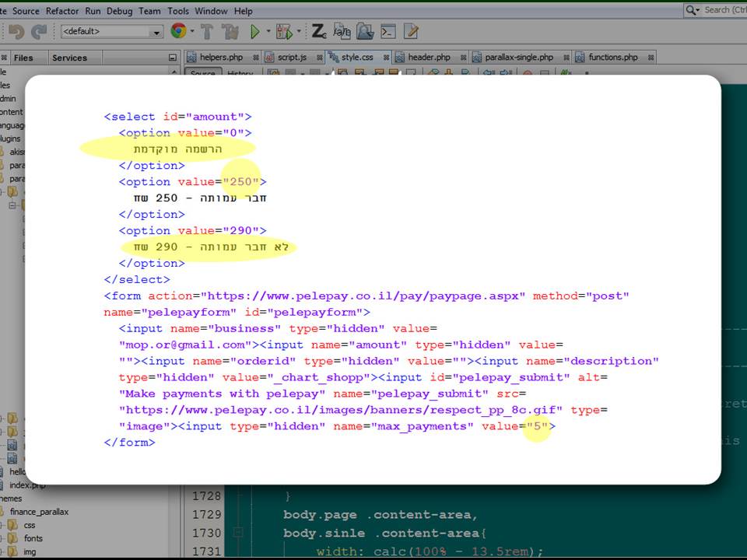The height and width of the screenshot is (560, 747).
Task: Open the Team menu
Action: [x=149, y=11]
